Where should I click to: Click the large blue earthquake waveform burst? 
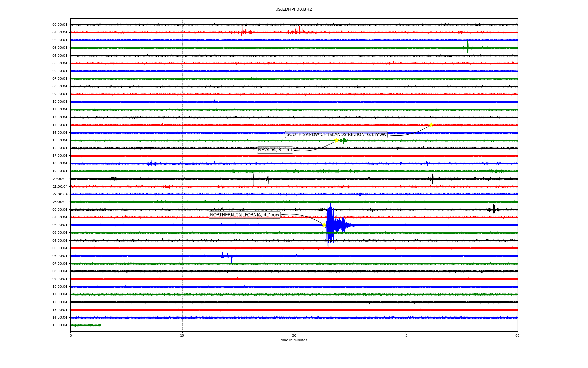coord(331,225)
